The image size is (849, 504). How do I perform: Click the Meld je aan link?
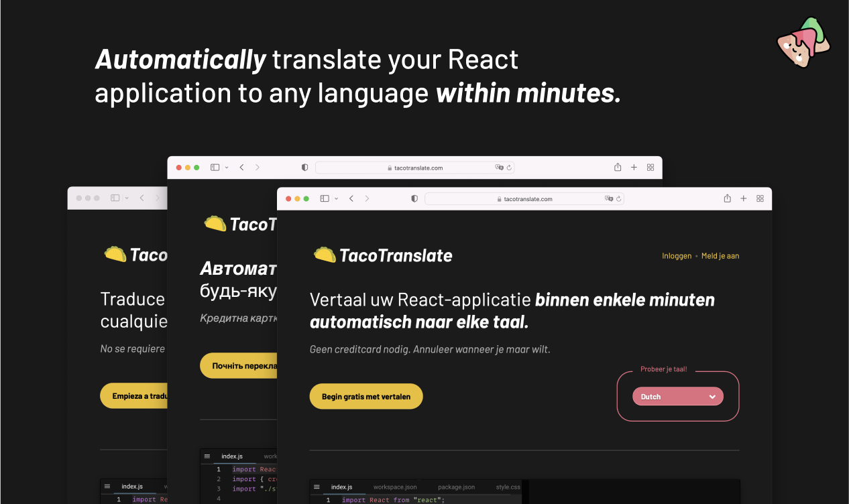click(720, 256)
